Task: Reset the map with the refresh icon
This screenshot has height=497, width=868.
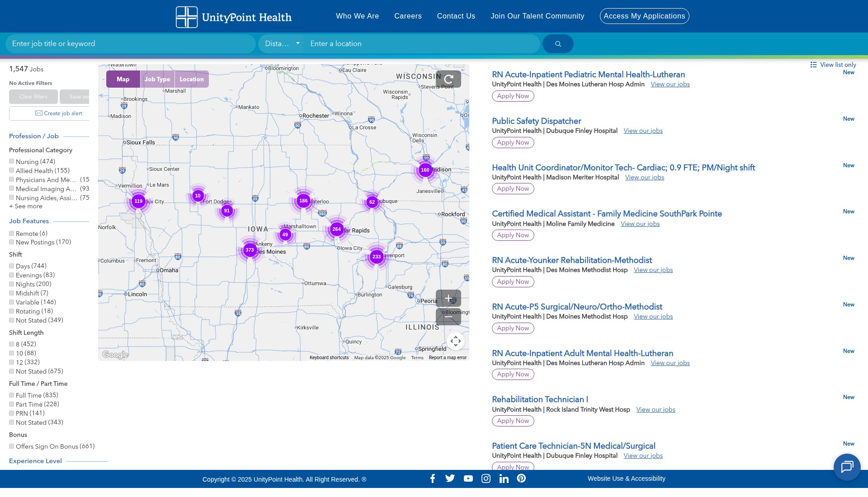Action: [x=448, y=79]
